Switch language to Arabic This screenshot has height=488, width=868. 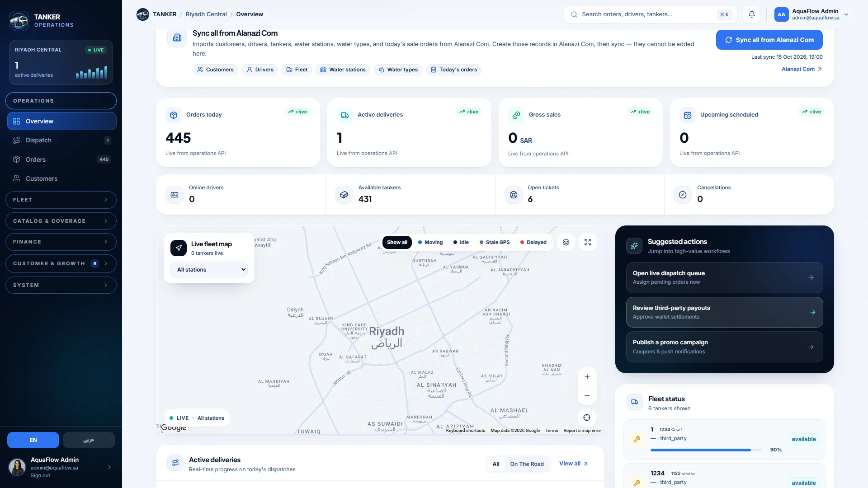pos(89,440)
